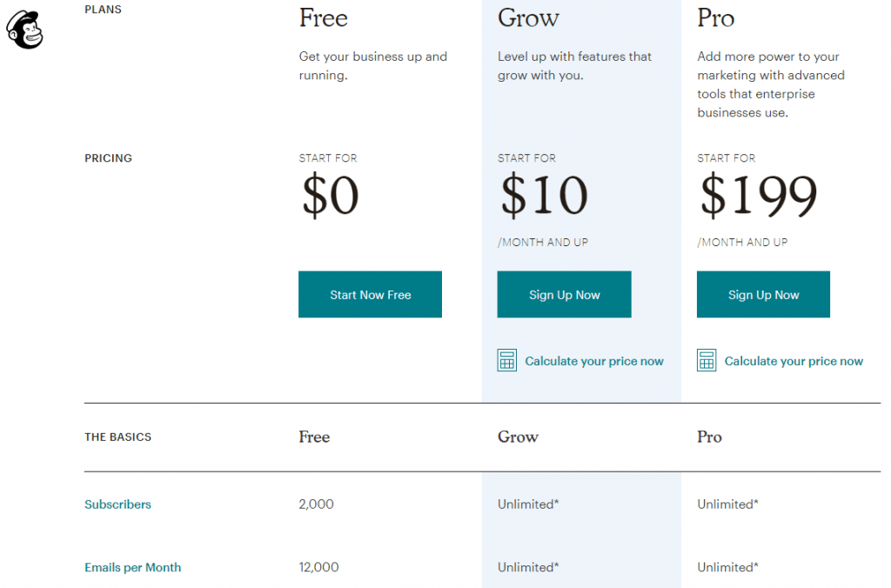This screenshot has height=588, width=891.
Task: Click the Grow header in The Basics row
Action: 518,437
